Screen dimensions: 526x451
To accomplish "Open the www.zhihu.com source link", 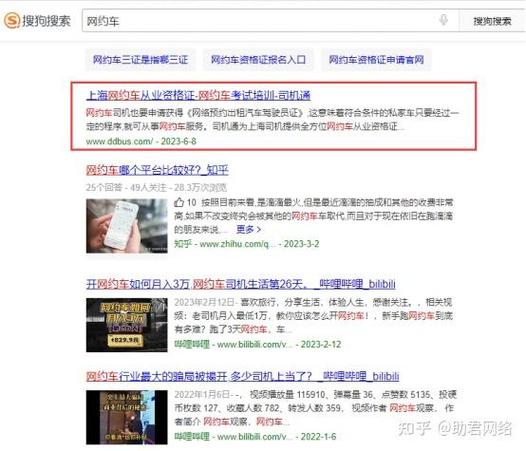I will click(238, 244).
